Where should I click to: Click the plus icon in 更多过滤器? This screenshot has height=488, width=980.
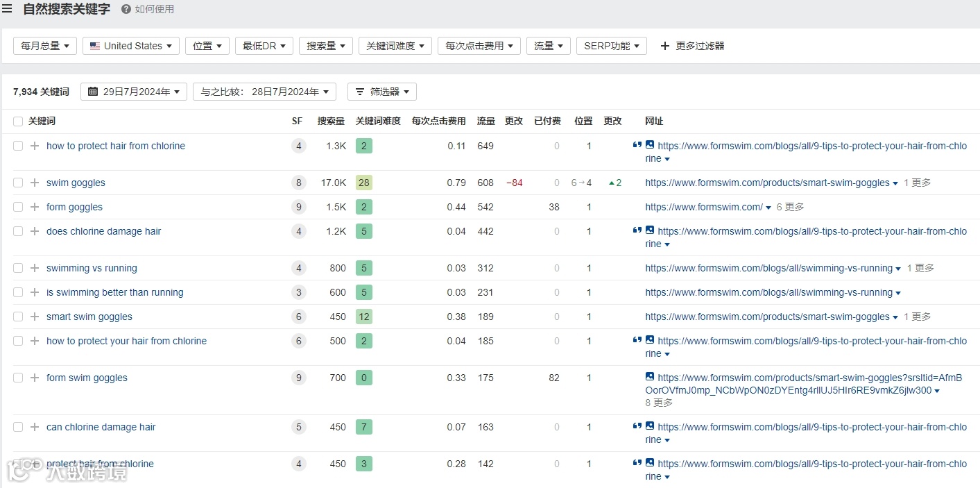click(x=665, y=46)
